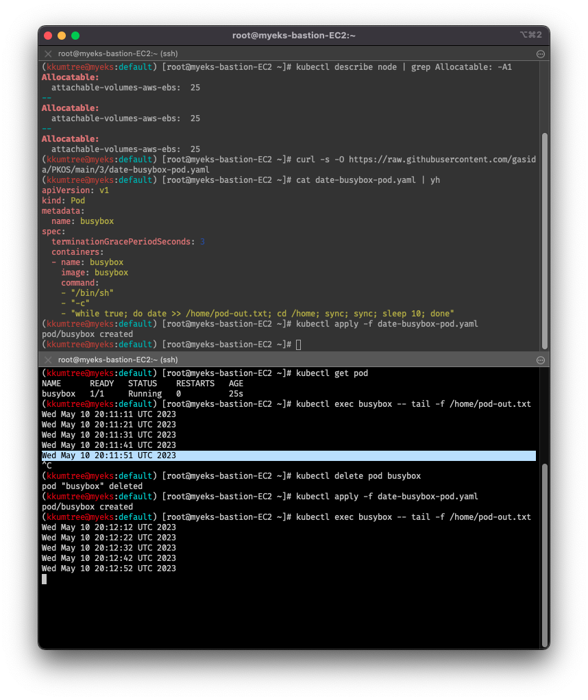Click the window title root@myeks-bastion-EC2:~

[x=293, y=36]
